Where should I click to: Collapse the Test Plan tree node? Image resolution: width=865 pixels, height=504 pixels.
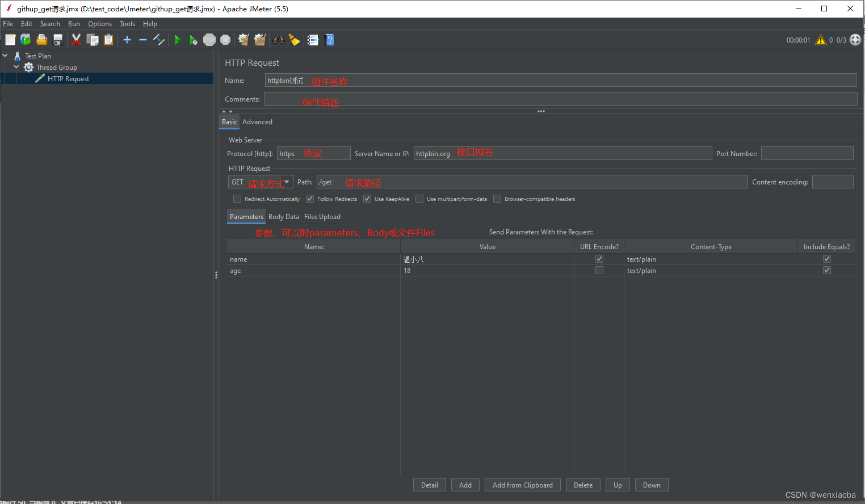pyautogui.click(x=5, y=56)
